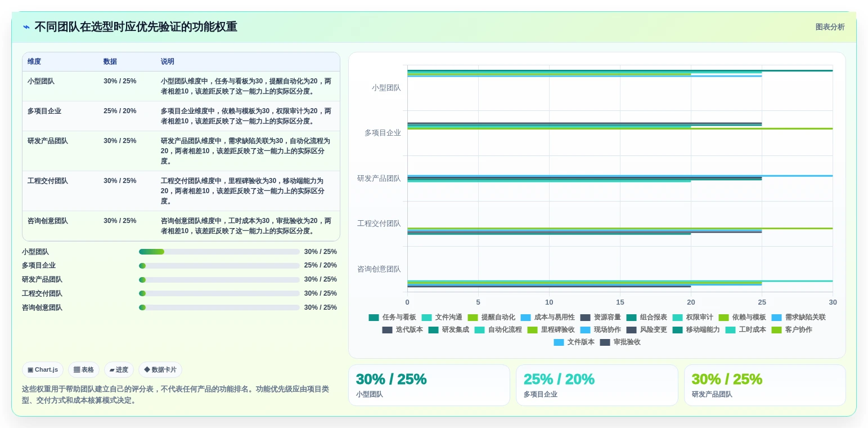Click the 表格 tag chip
The width and height of the screenshot is (868, 428).
point(84,370)
